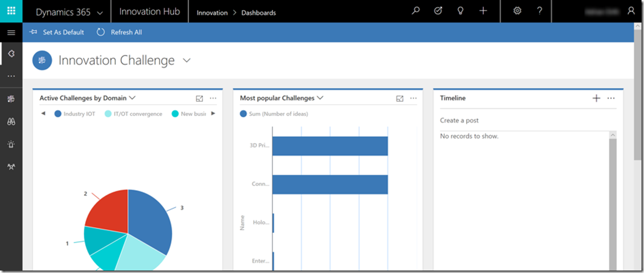Open the task flow checkmark icon
This screenshot has width=644, height=273.
coord(438,11)
